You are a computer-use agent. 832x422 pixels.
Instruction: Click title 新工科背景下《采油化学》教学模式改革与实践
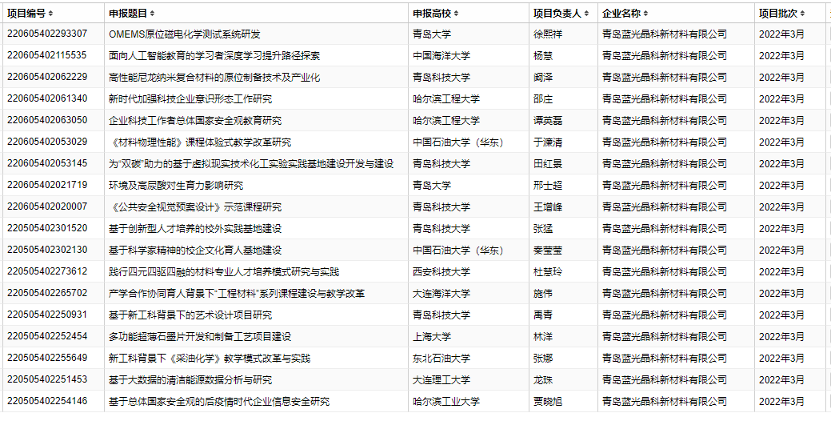(209, 358)
